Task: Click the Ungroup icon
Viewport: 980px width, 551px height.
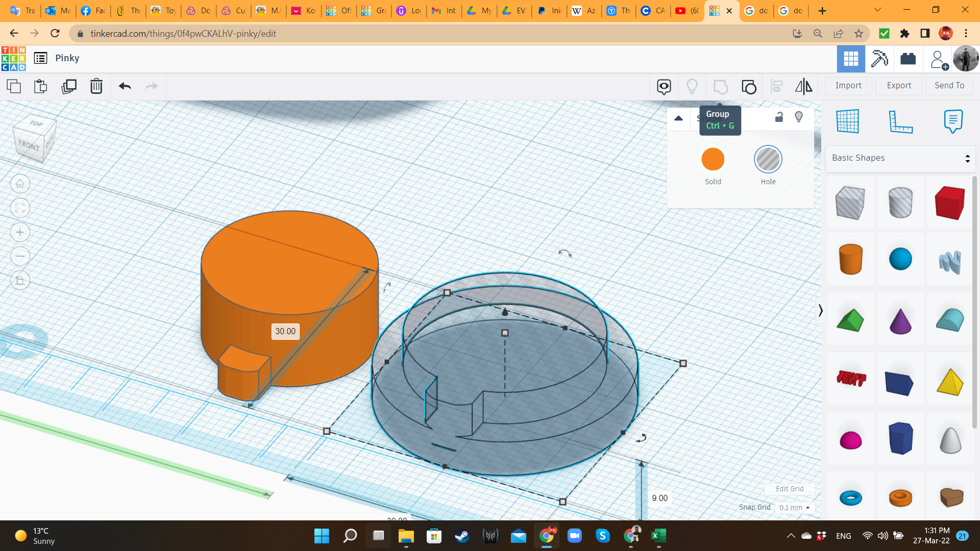Action: point(749,87)
